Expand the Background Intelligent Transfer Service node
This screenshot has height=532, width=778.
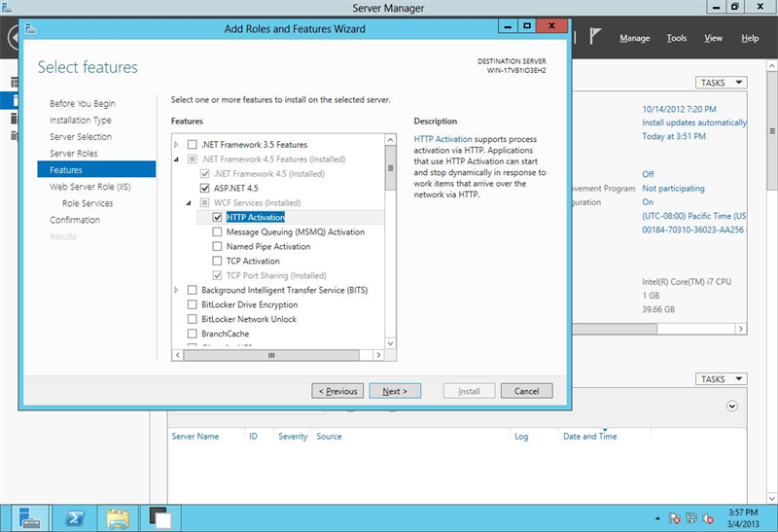point(176,290)
